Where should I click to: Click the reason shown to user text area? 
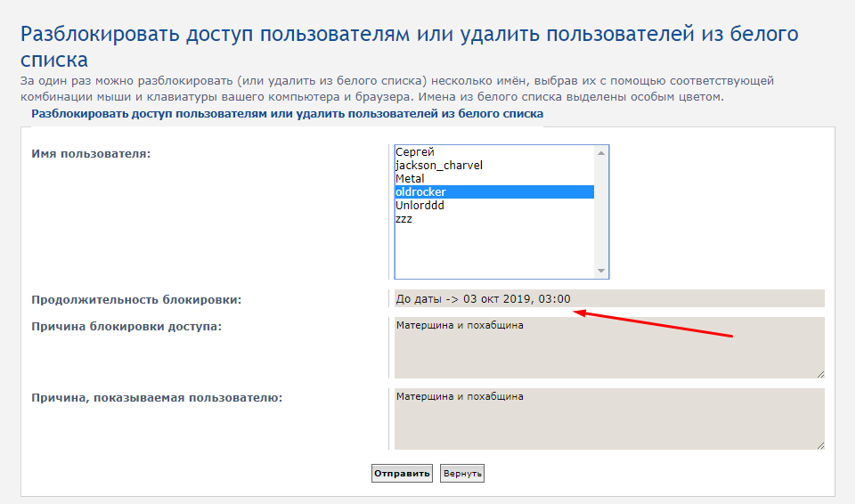click(x=609, y=419)
